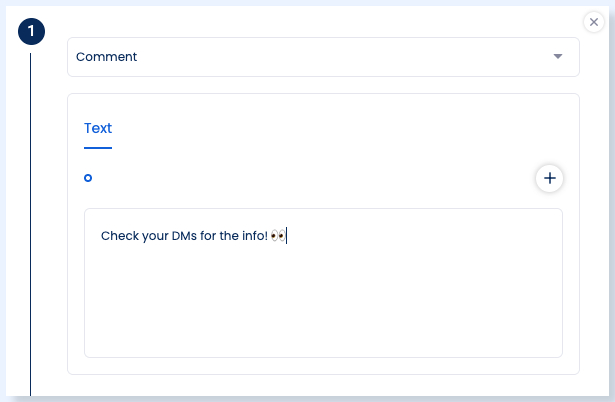Switch to the Text tab

click(98, 128)
